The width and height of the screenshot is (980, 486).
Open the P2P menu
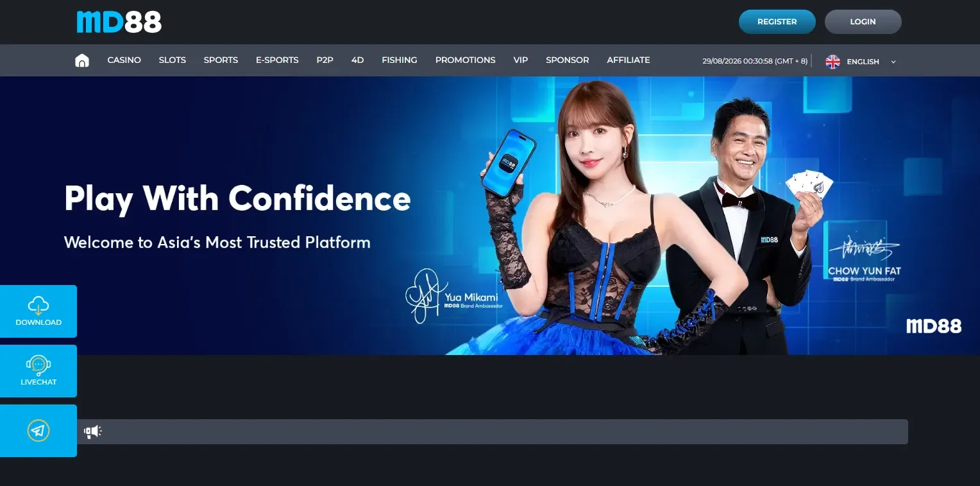click(x=325, y=60)
